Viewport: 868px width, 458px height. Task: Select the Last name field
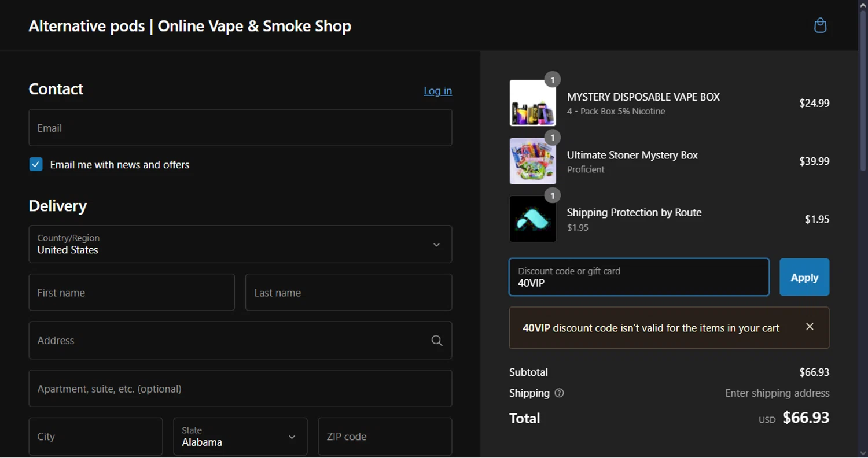[x=348, y=293]
